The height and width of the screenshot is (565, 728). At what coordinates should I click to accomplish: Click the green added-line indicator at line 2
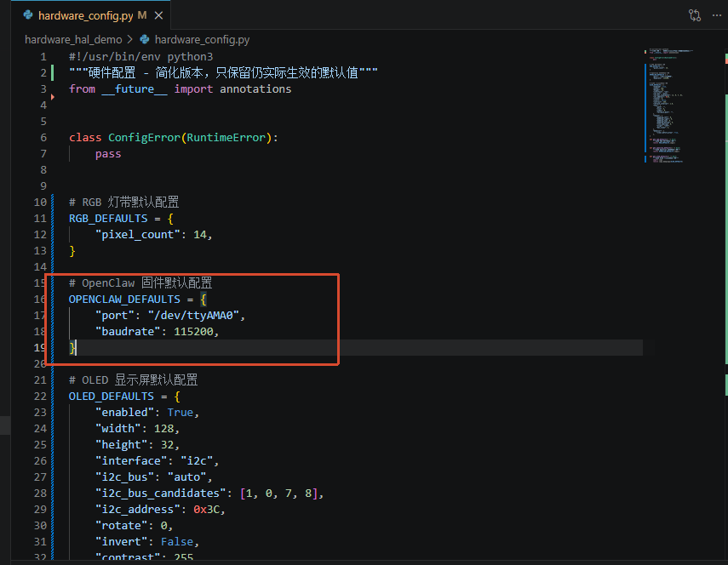click(53, 72)
